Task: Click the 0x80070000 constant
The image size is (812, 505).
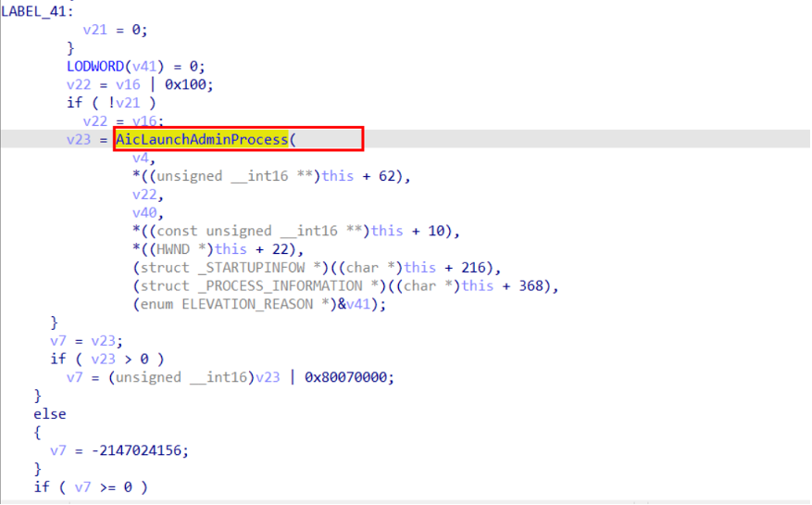Action: 349,377
